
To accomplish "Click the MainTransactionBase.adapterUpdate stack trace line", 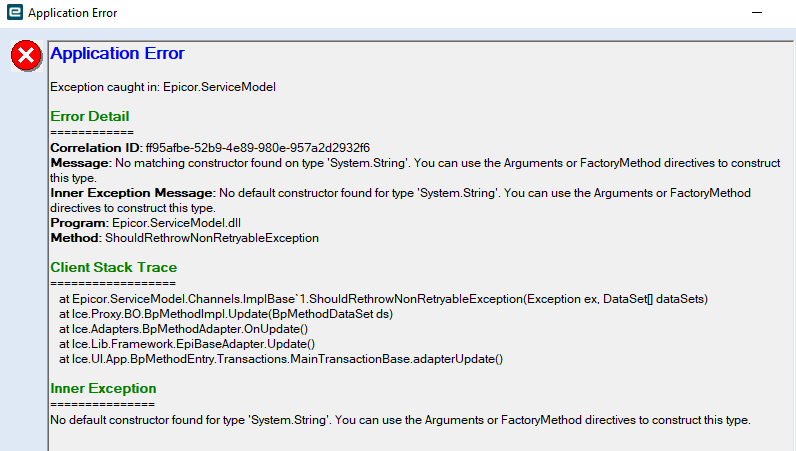I will tap(281, 359).
